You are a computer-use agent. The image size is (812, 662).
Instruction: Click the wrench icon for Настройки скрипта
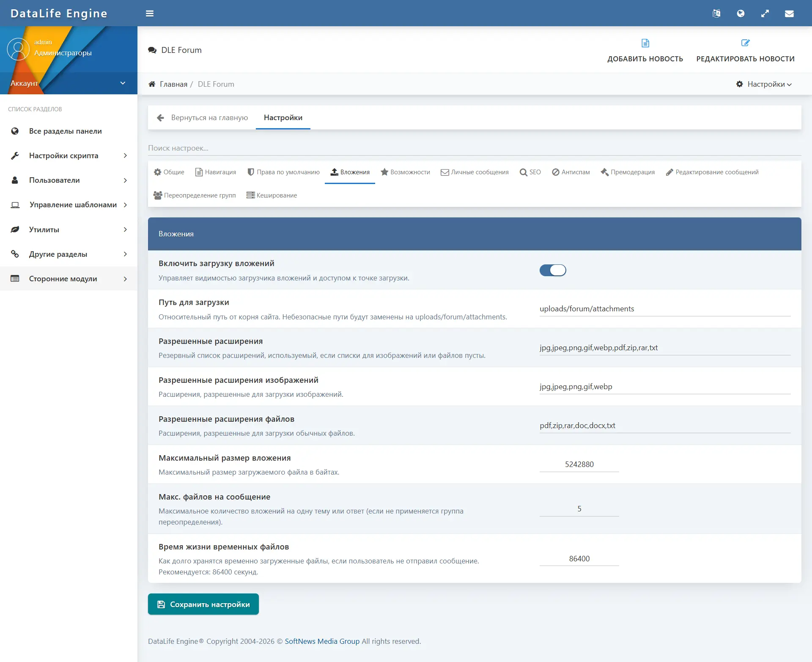coord(15,156)
